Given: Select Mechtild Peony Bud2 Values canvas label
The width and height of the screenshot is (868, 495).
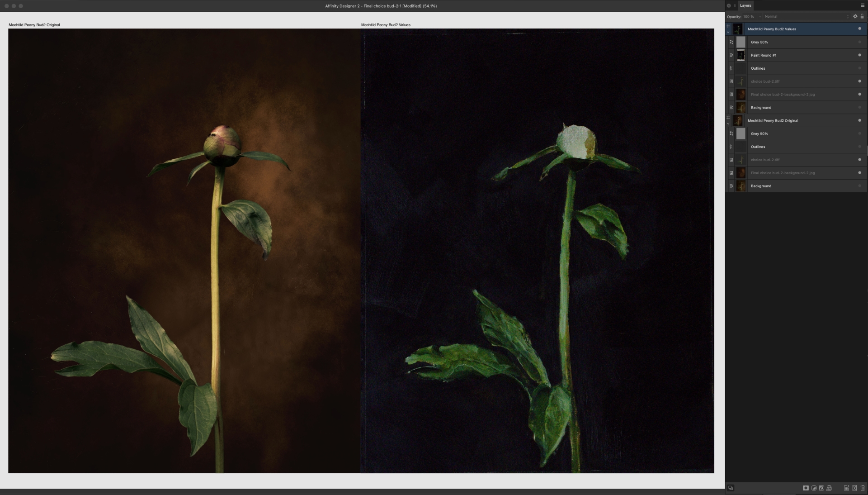Looking at the screenshot, I should click(x=386, y=25).
